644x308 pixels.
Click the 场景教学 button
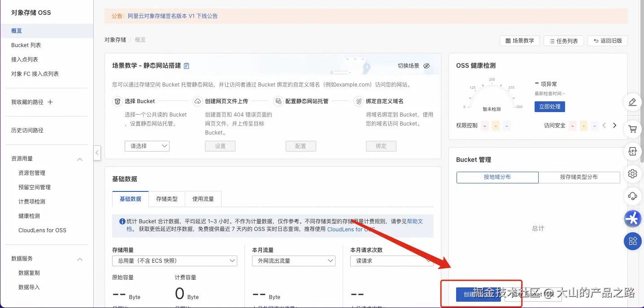click(x=520, y=41)
